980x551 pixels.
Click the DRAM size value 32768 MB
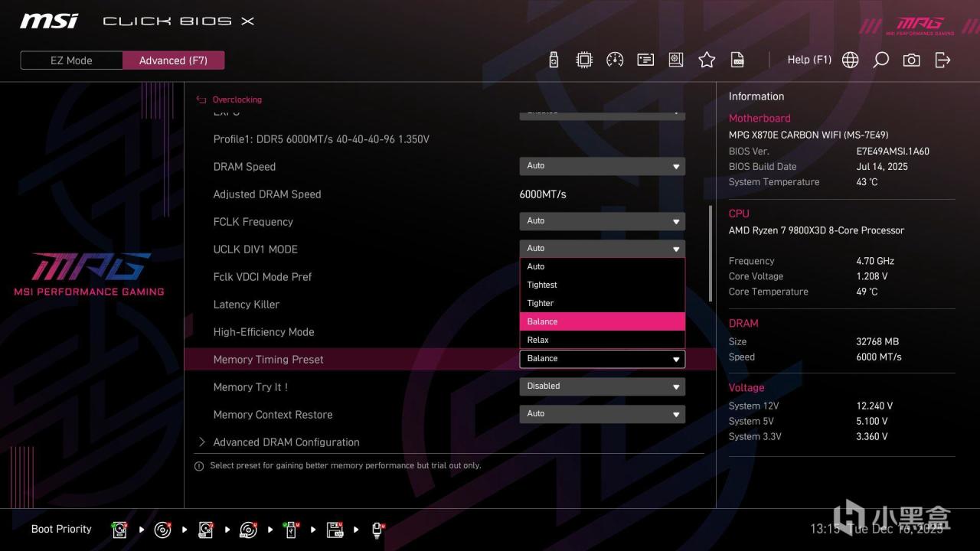click(x=877, y=341)
